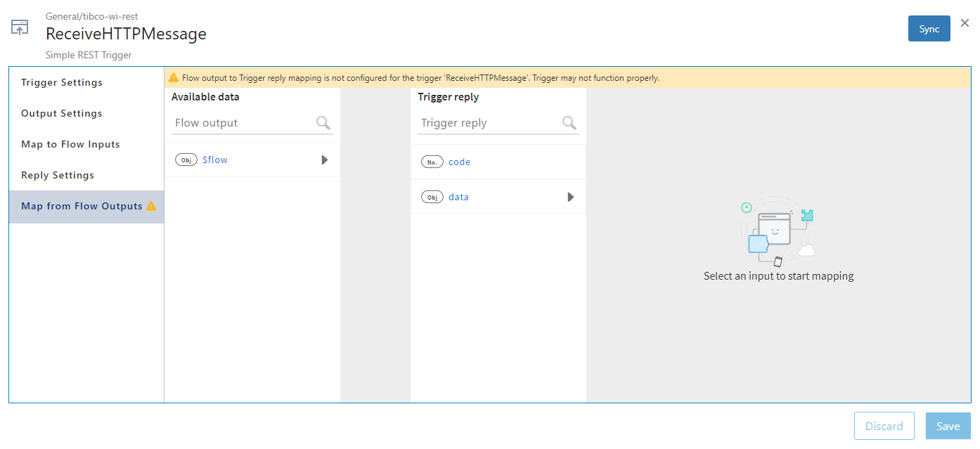Click the Save button
980x449 pixels.
[x=948, y=426]
